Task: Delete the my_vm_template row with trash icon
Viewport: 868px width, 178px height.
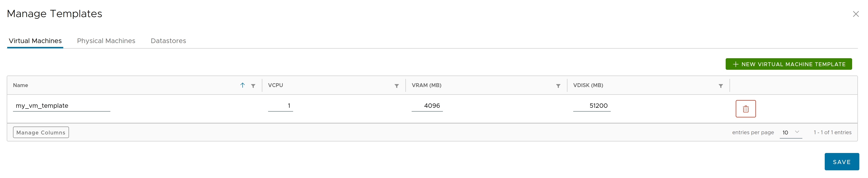Action: pos(745,108)
